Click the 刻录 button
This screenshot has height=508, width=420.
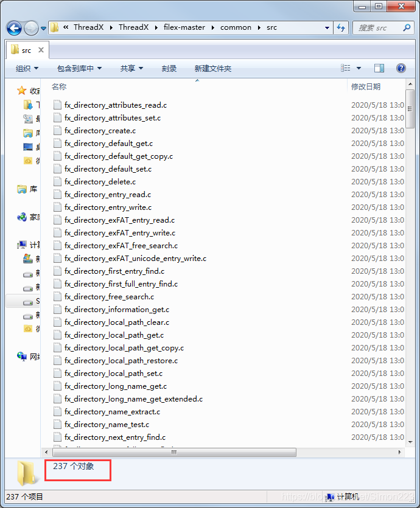[169, 68]
